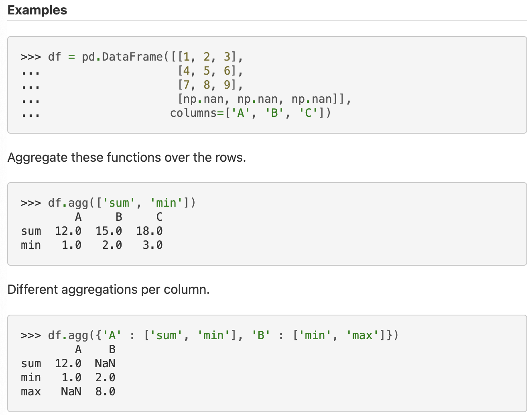Viewport: 532px width, 415px height.
Task: Click the [4, 5, 6] row in code
Action: pyautogui.click(x=211, y=71)
